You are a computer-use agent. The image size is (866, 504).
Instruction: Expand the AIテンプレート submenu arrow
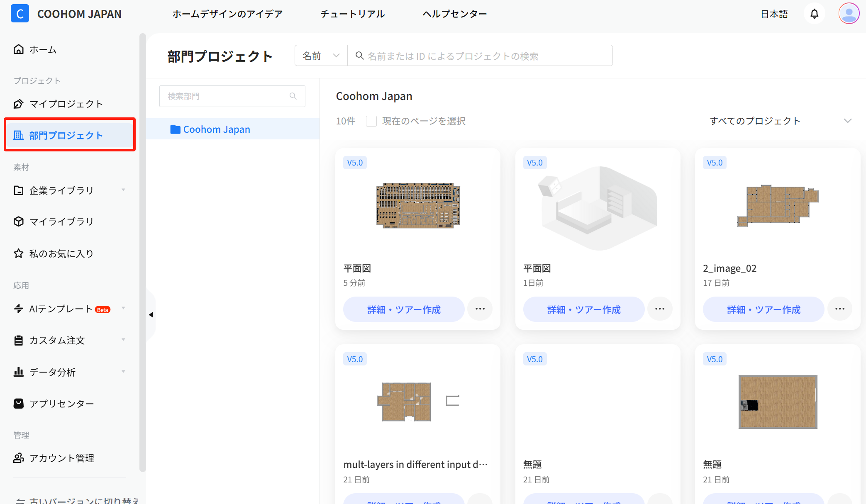(123, 308)
